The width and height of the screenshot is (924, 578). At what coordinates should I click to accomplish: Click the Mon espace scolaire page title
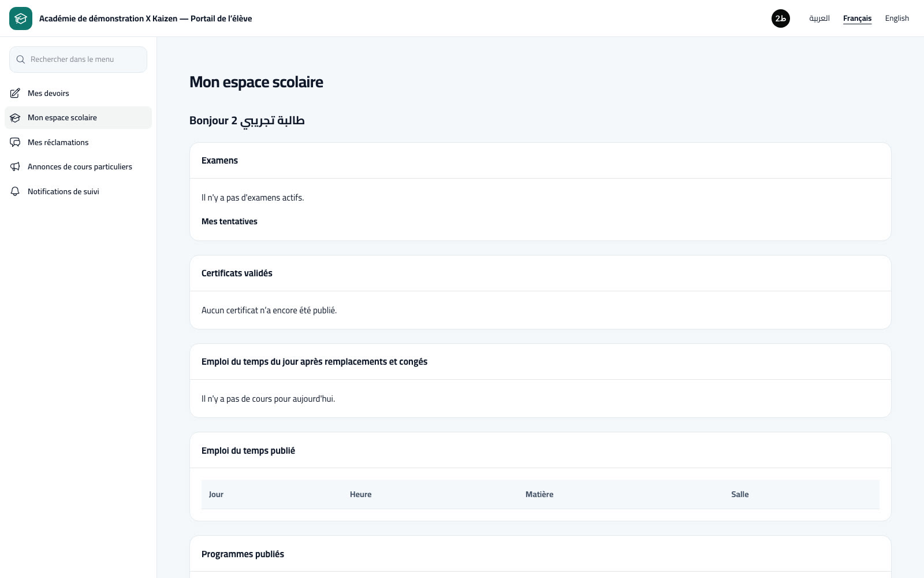[x=256, y=82]
